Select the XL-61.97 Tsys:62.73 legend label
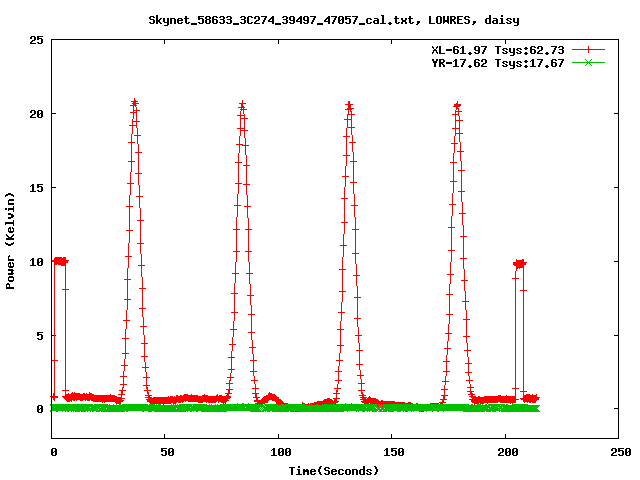This screenshot has width=640, height=480. 498,50
